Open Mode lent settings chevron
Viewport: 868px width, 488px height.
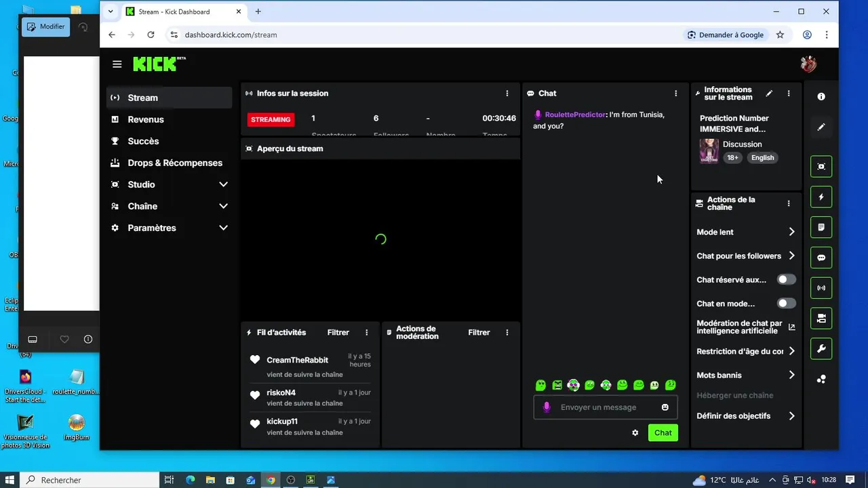791,232
